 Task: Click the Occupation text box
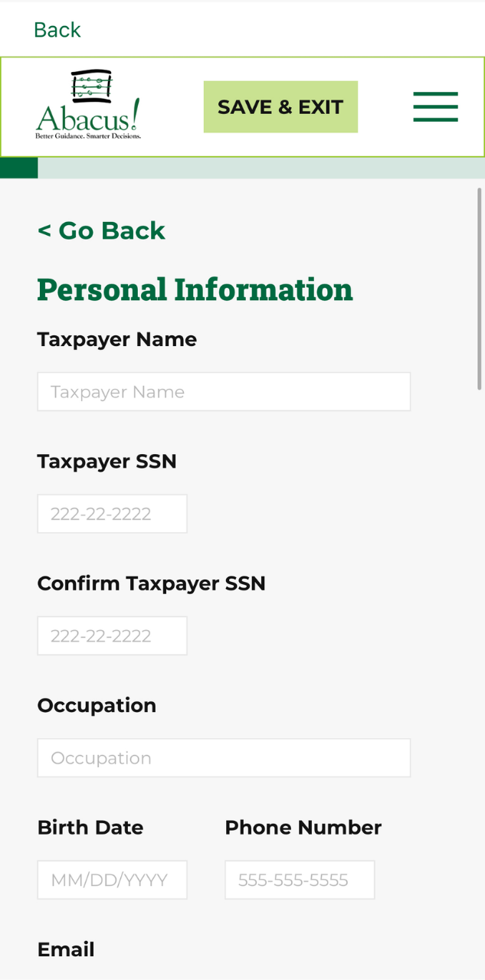point(224,758)
